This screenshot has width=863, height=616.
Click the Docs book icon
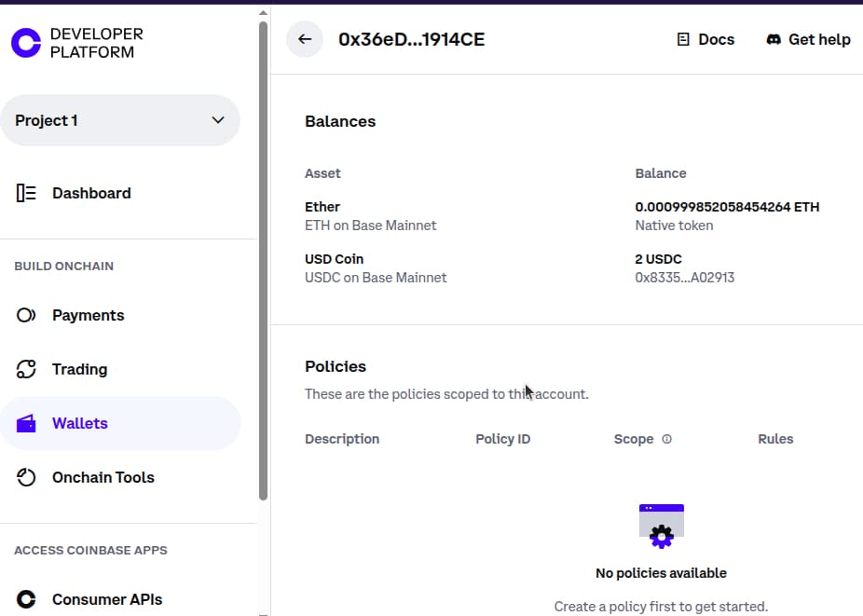[683, 39]
